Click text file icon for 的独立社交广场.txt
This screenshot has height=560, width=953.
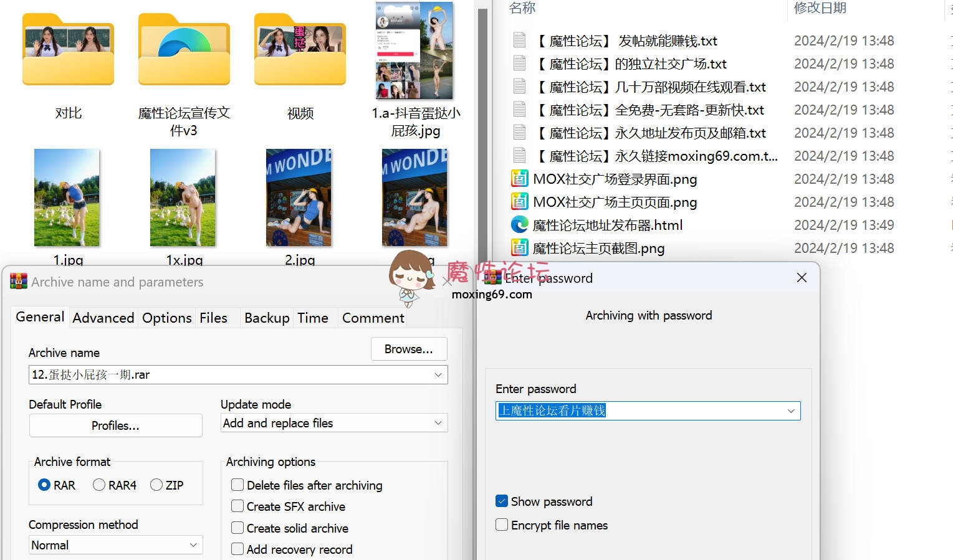[519, 64]
